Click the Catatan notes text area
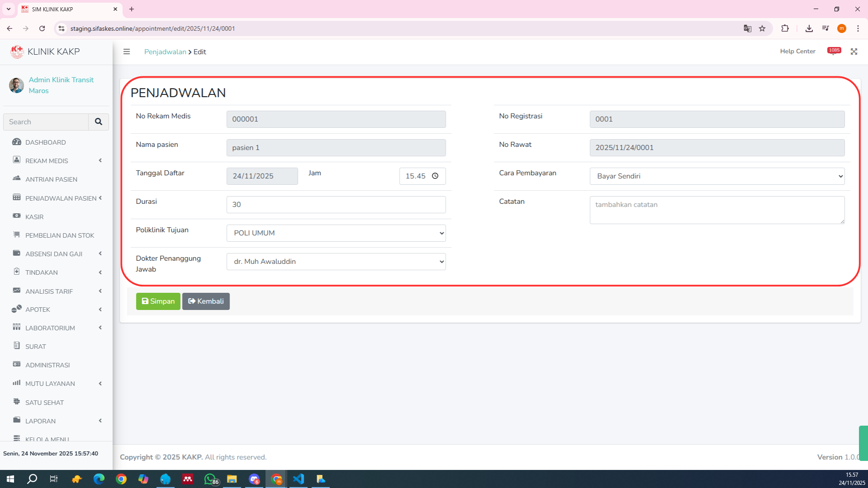This screenshot has width=868, height=488. pyautogui.click(x=717, y=210)
